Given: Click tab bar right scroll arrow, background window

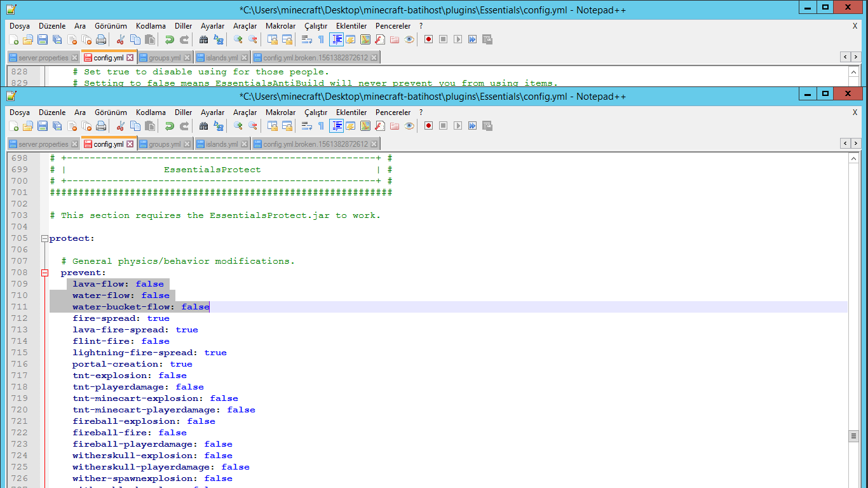Looking at the screenshot, I should [855, 57].
